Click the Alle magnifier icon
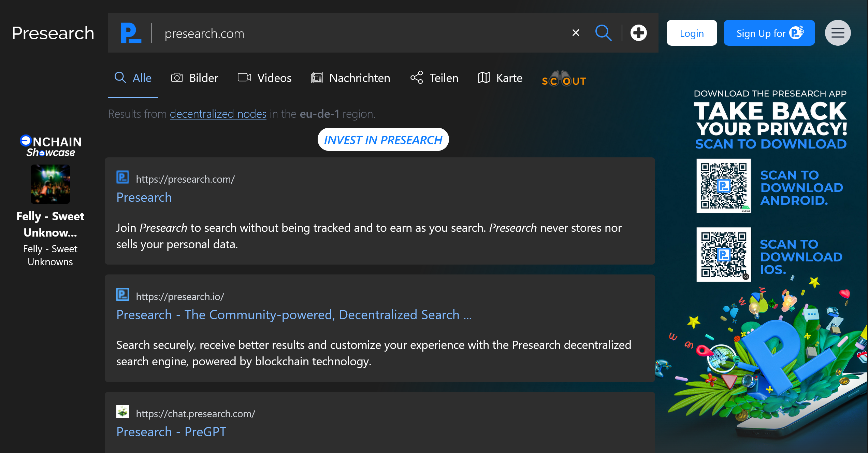 [120, 77]
